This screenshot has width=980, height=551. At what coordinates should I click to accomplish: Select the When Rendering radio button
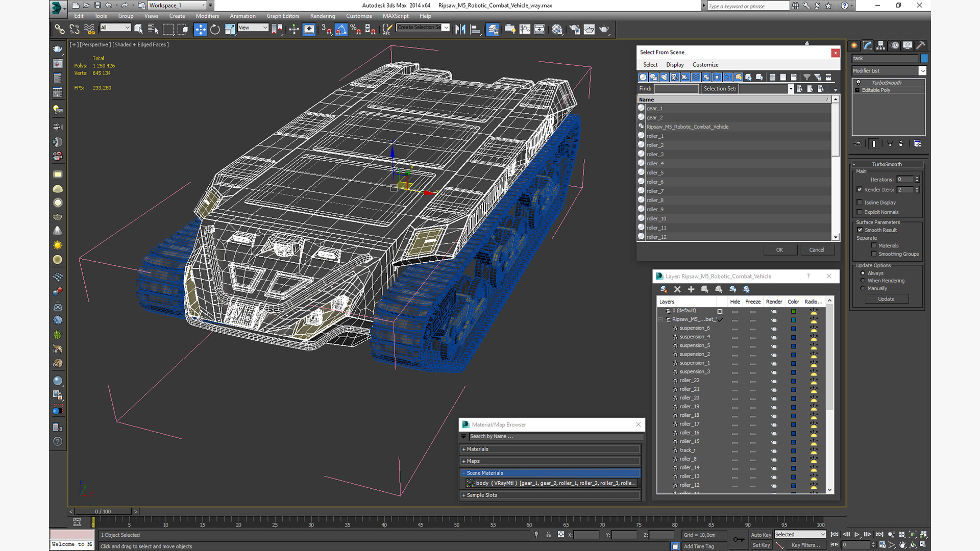tap(863, 281)
